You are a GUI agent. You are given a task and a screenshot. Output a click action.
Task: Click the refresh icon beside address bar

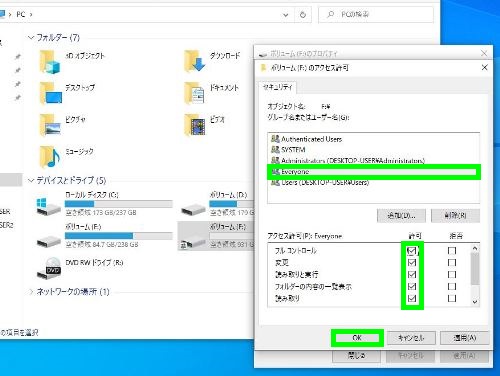click(x=303, y=15)
